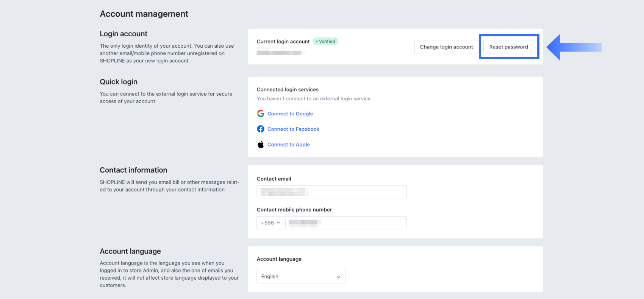Click the Google logo icon
The width and height of the screenshot is (644, 299).
tap(261, 114)
